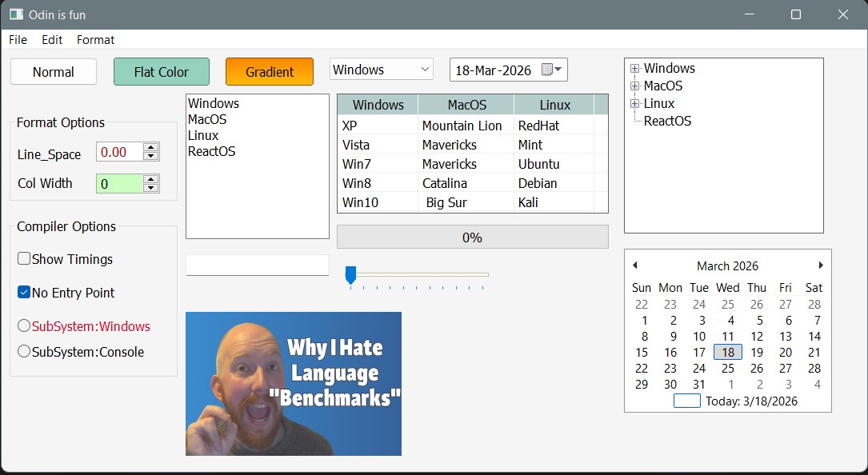868x475 pixels.
Task: Click the Debian cell
Action: tap(554, 183)
